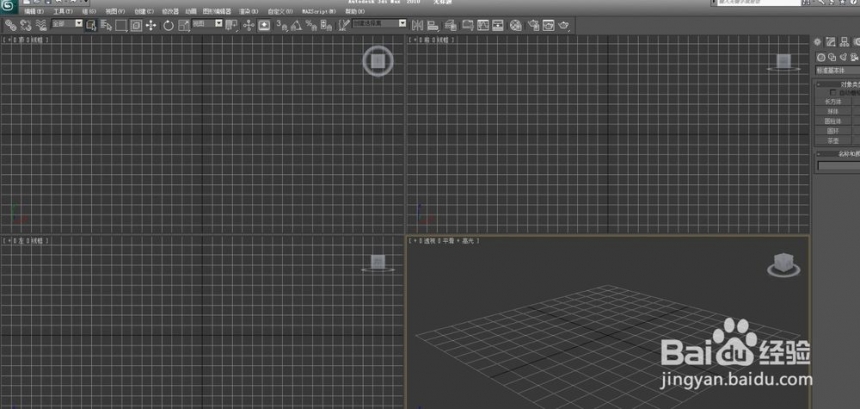The width and height of the screenshot is (860, 409).
Task: Open the 渲染(R) menu
Action: click(x=248, y=11)
